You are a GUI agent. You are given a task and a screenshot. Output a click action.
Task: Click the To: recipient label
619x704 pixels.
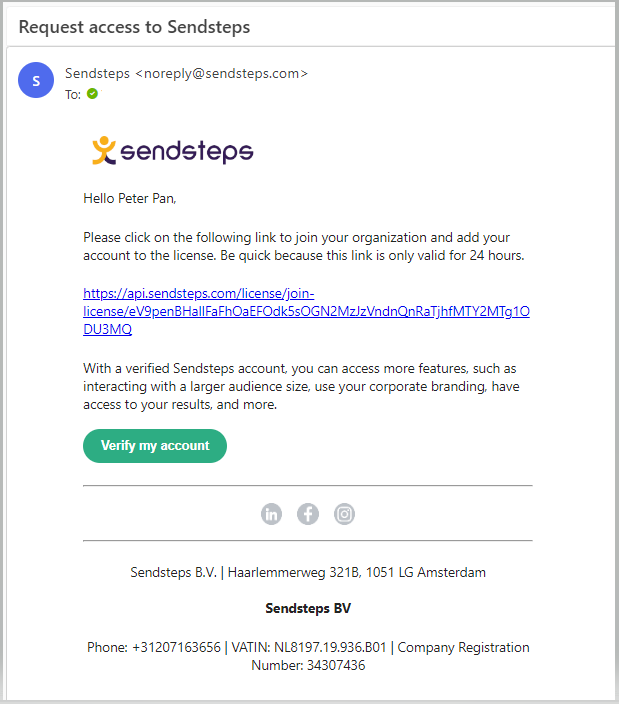coord(73,94)
